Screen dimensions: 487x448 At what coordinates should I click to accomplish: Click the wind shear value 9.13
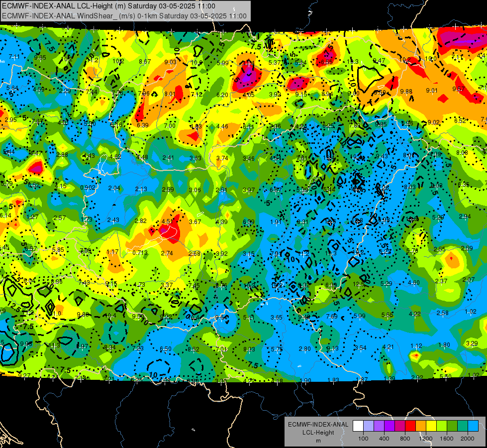pos(332,348)
